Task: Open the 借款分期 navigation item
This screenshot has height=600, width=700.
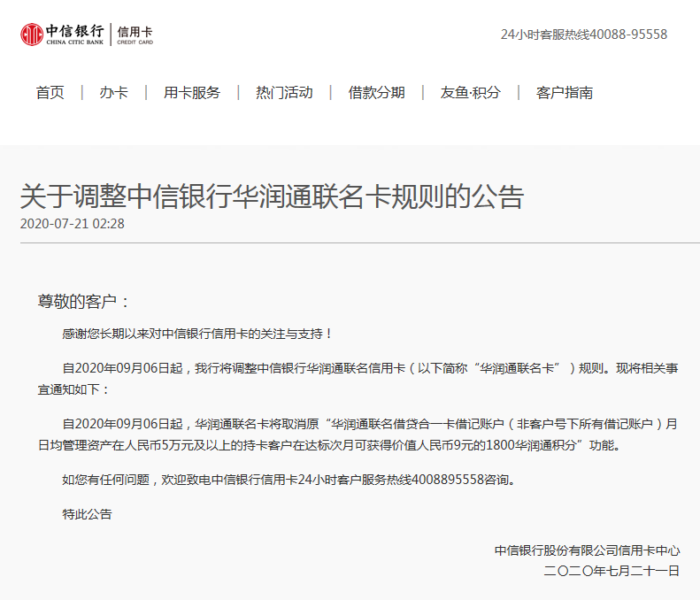Action: pyautogui.click(x=377, y=92)
